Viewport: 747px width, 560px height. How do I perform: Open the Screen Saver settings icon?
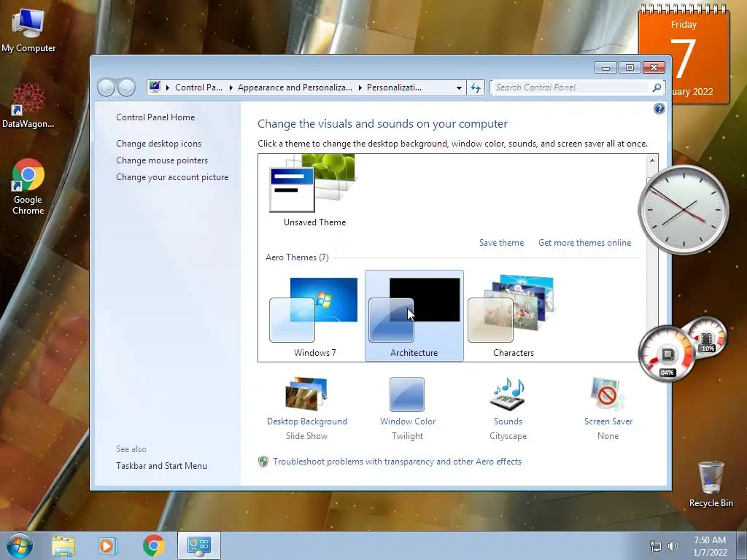coord(608,394)
